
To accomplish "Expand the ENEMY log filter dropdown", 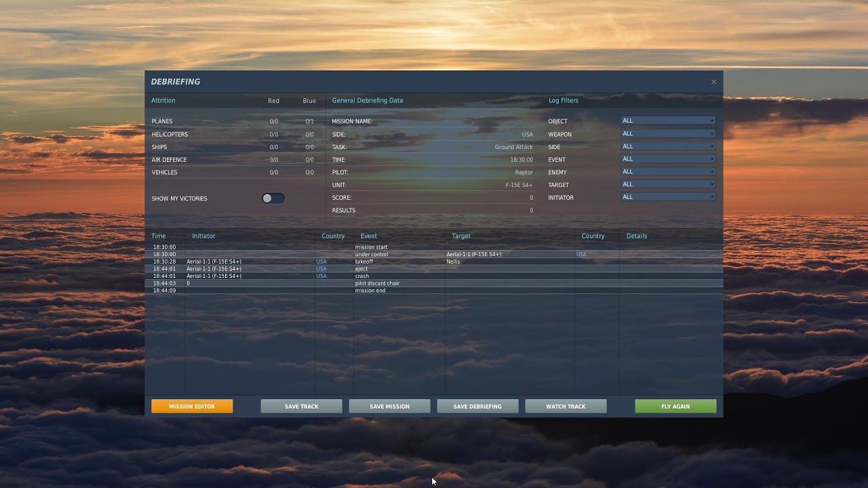I will tap(668, 171).
